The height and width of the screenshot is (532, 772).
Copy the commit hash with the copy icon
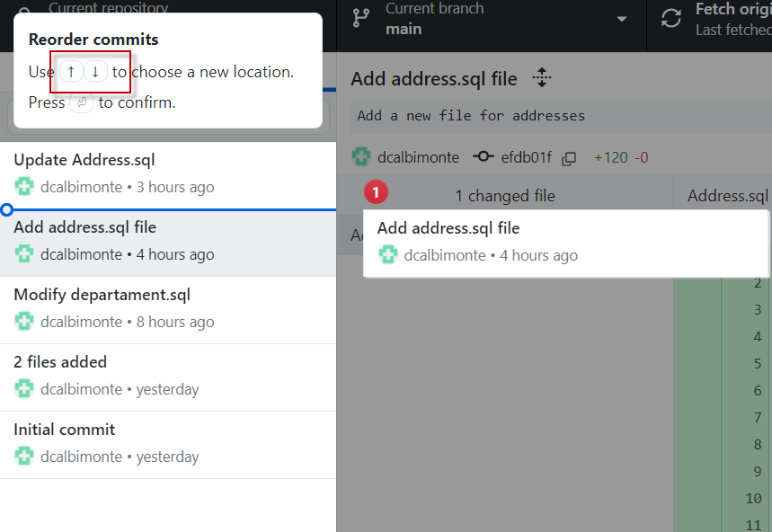click(569, 158)
